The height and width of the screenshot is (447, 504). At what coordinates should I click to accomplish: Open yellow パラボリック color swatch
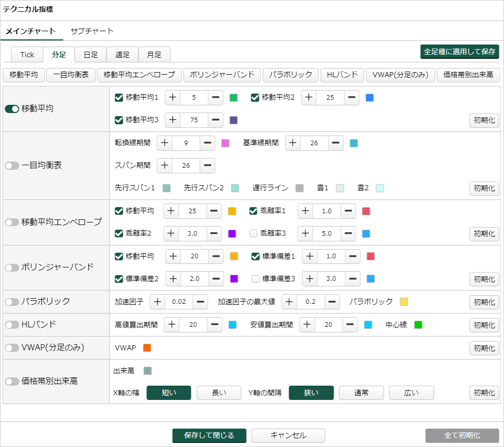404,302
